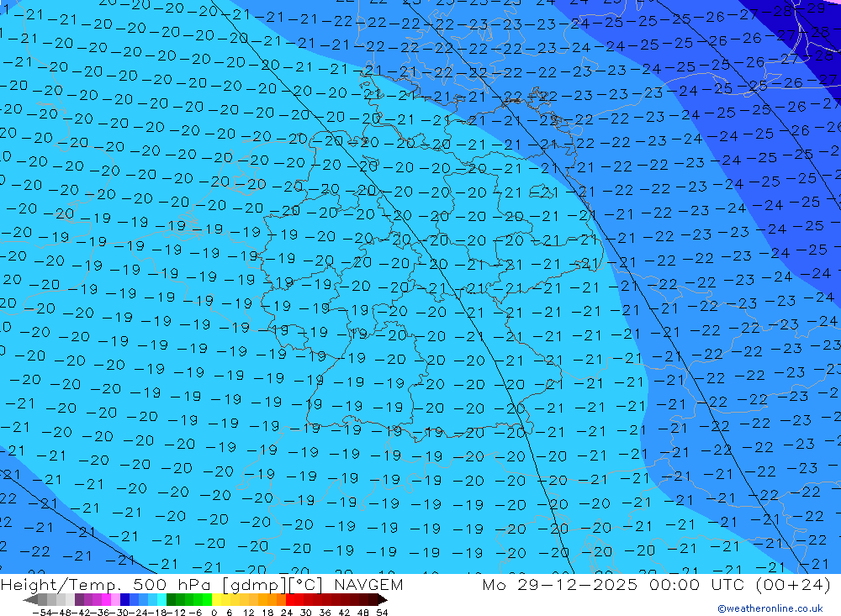
Task: Click the -29 temperature value on map
Action: click(x=812, y=8)
